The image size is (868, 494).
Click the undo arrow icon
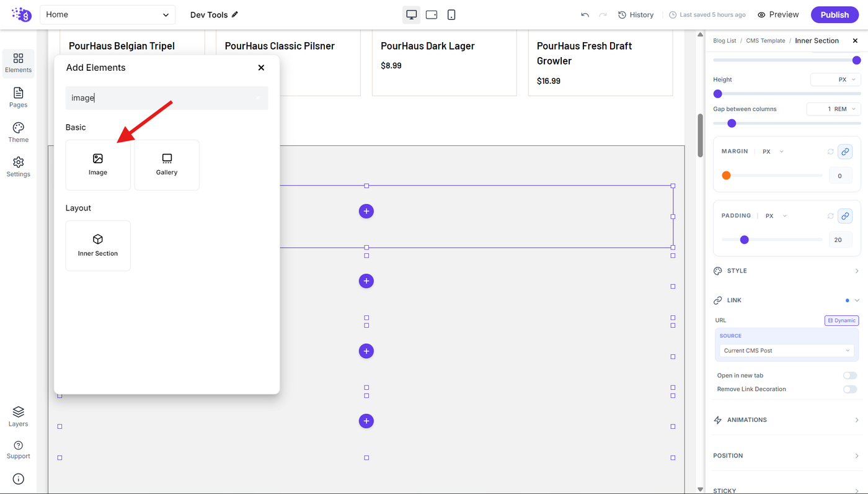pyautogui.click(x=585, y=15)
